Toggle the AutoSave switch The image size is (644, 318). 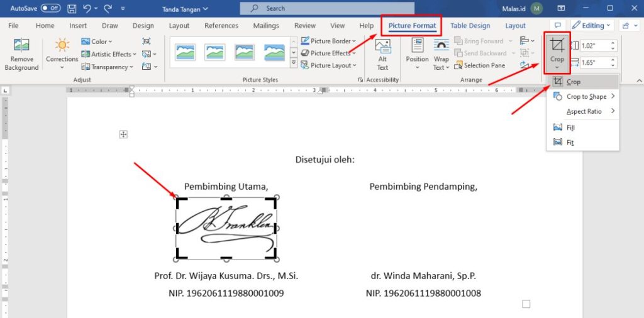[50, 8]
